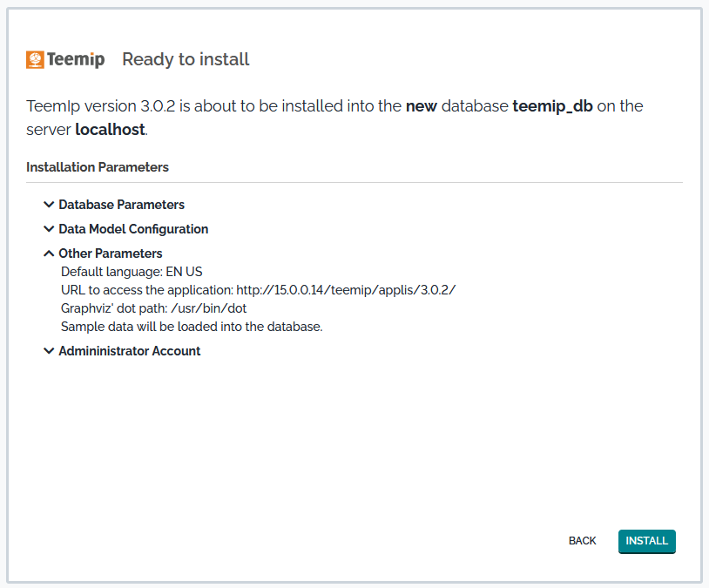Expand the Data Model Configuration chevron
The height and width of the screenshot is (588, 709).
49,229
